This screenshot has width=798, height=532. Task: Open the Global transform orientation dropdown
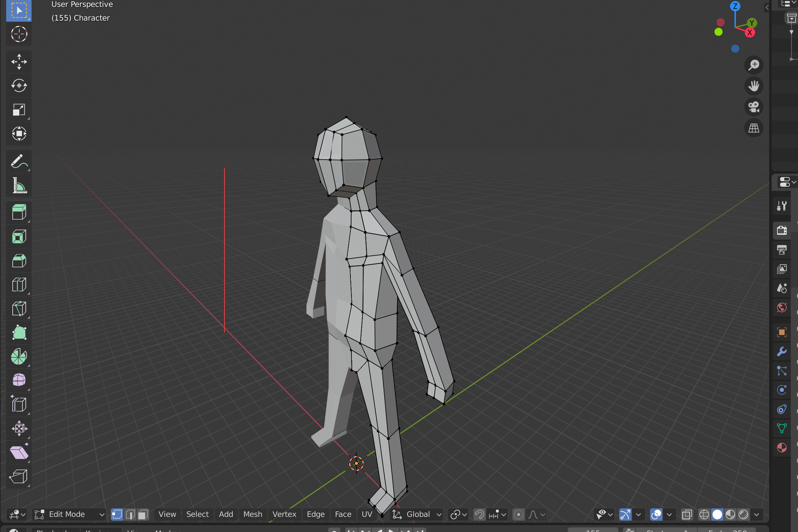pos(417,514)
